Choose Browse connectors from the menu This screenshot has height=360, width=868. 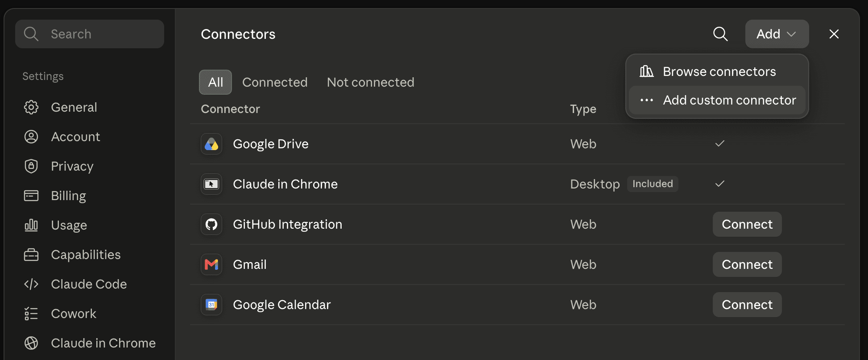coord(717,71)
